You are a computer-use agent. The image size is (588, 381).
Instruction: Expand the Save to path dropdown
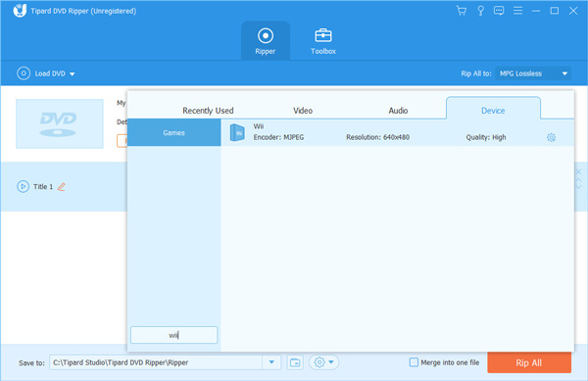tap(271, 362)
